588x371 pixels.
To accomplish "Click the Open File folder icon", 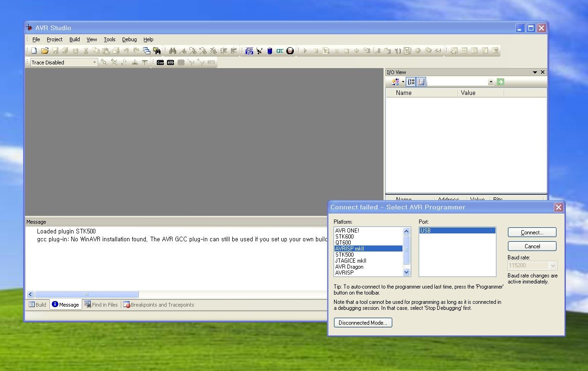I will coord(45,50).
